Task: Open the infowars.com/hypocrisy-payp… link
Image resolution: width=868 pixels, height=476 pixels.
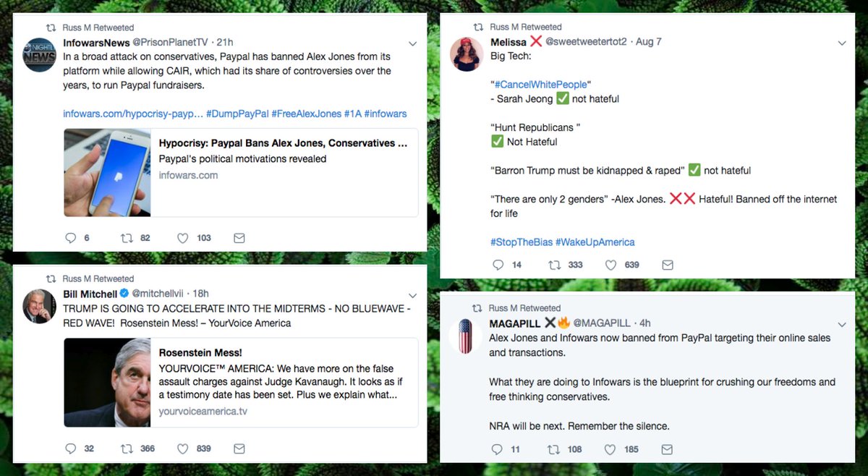Action: (x=132, y=114)
